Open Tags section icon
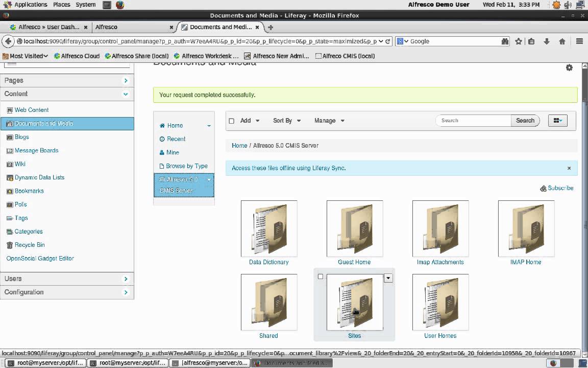The image size is (588, 368). (x=10, y=218)
